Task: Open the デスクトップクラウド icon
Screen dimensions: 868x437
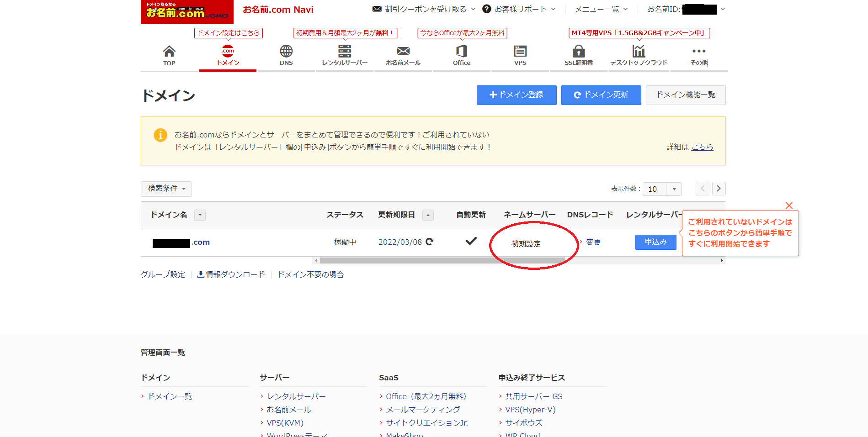Action: coord(639,51)
